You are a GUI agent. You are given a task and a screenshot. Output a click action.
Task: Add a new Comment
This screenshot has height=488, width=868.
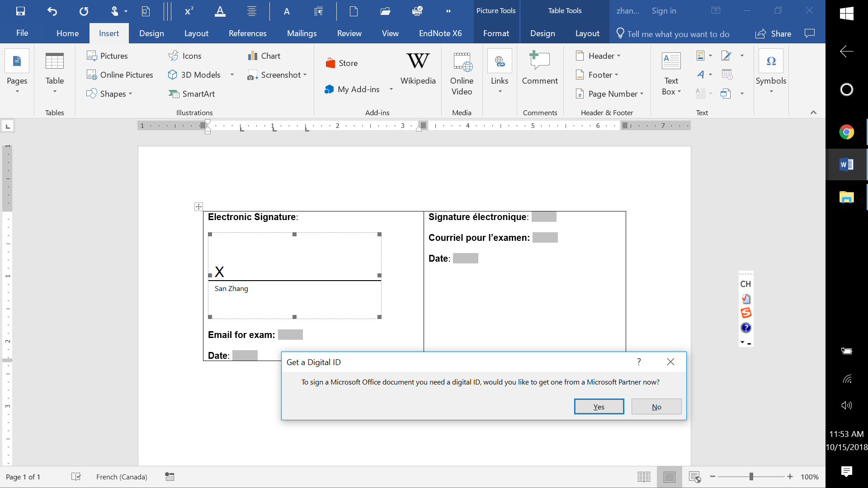pos(540,69)
